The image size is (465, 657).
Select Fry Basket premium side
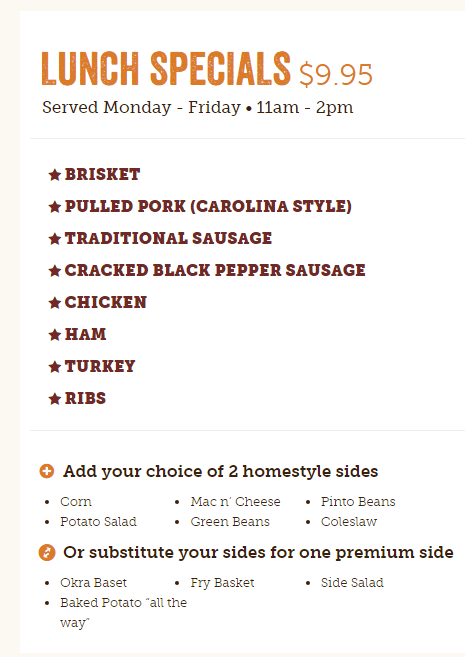222,582
